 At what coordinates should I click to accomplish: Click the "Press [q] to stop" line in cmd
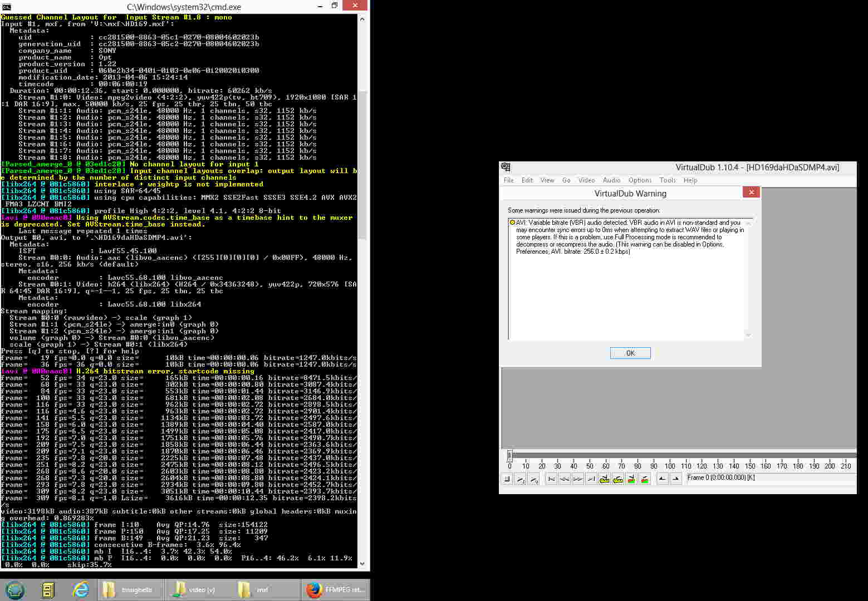(70, 351)
